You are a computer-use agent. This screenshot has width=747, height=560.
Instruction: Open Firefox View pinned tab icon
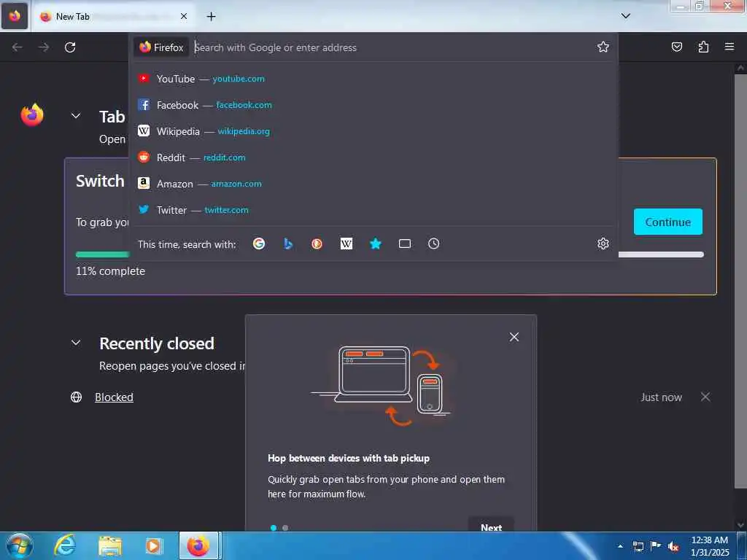click(15, 16)
